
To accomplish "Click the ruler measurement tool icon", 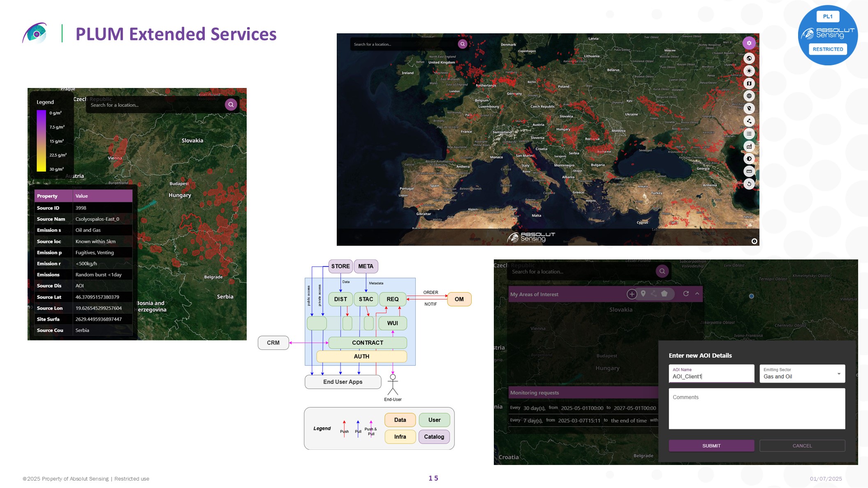I will click(749, 171).
